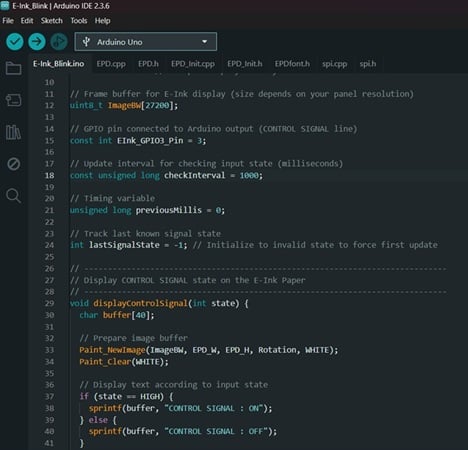Open the File menu
Viewport: 468px width, 450px height.
coord(8,21)
